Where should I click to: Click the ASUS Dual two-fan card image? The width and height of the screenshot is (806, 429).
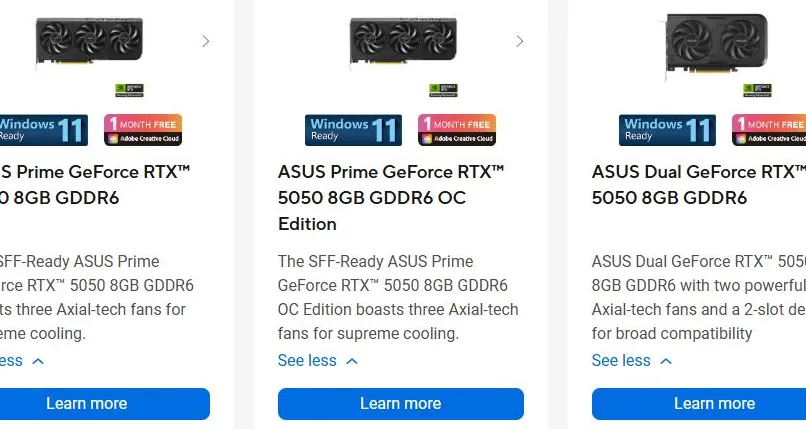[715, 43]
